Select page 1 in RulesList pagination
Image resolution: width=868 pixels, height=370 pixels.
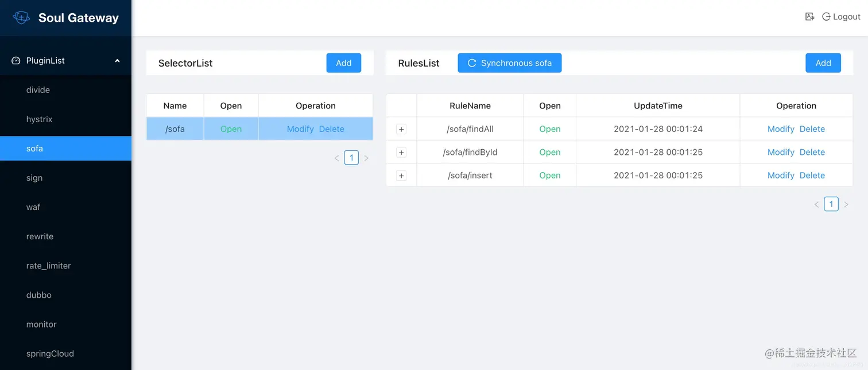(831, 204)
